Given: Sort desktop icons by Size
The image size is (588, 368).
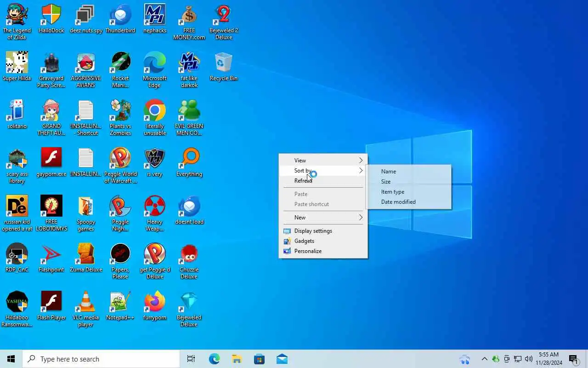Looking at the screenshot, I should [409, 181].
